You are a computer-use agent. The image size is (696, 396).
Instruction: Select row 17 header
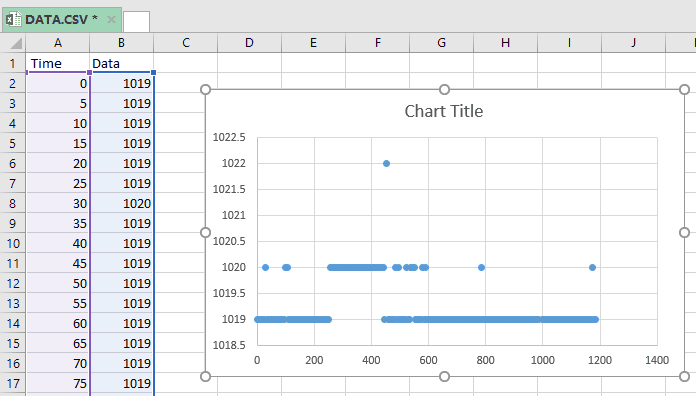[x=12, y=383]
